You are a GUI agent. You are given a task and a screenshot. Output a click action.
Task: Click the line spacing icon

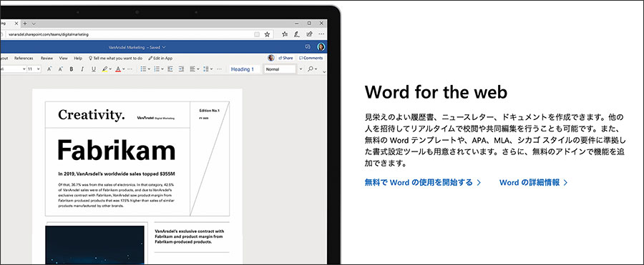point(206,69)
